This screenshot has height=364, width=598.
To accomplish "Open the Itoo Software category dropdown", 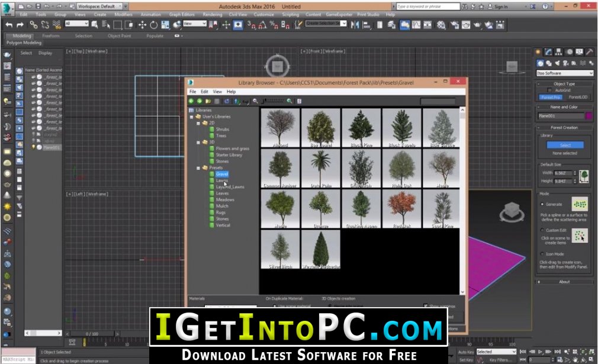I will (565, 73).
